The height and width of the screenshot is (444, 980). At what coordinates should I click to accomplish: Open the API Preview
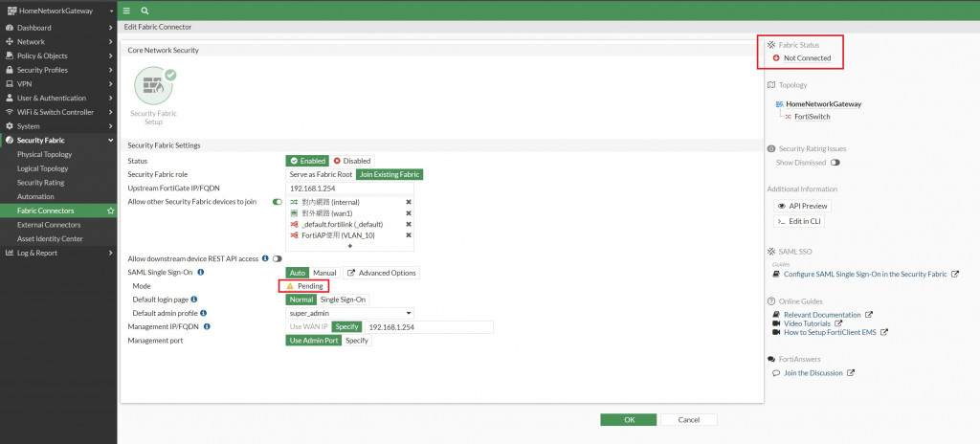[803, 207]
